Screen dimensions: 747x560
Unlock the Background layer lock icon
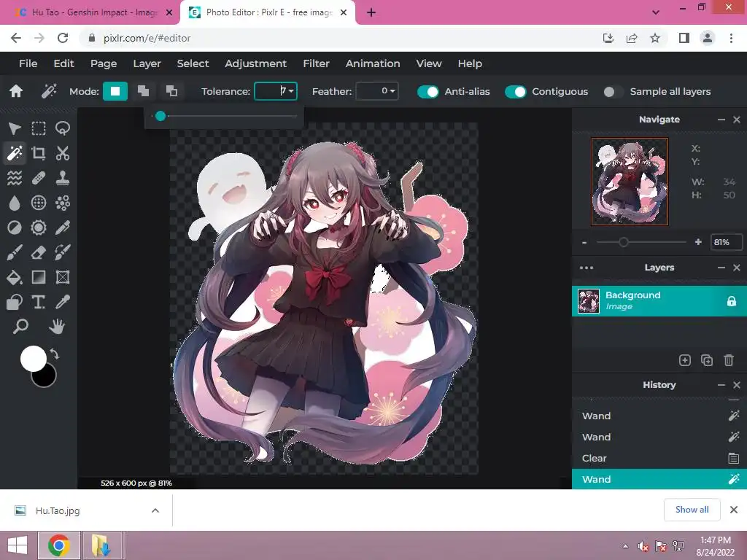pyautogui.click(x=731, y=301)
